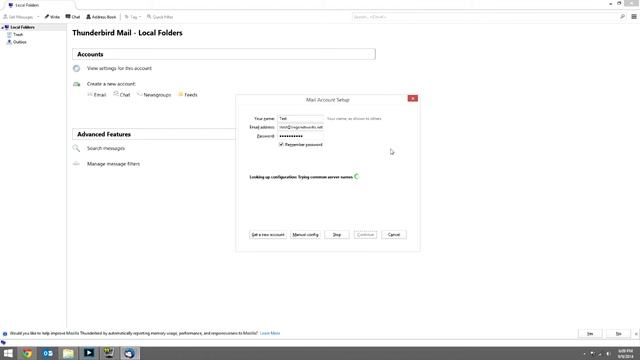
Task: Open the Tag dropdown
Action: [133, 17]
